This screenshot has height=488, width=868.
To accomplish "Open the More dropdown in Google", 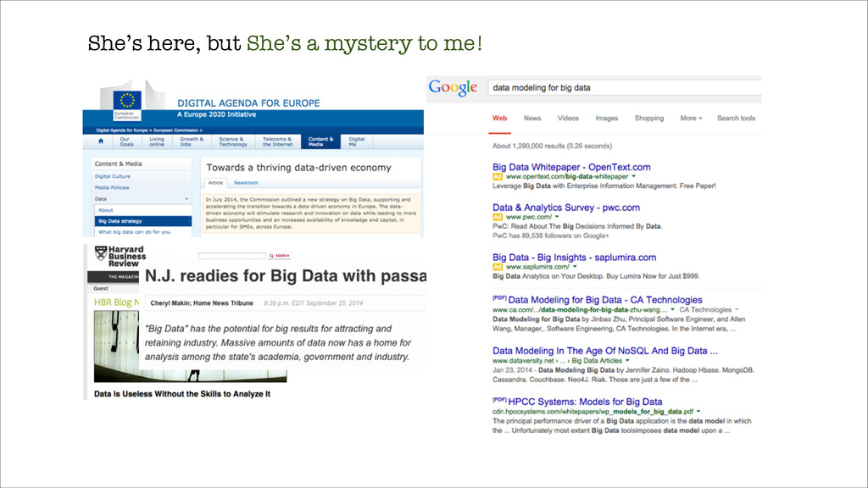I will pyautogui.click(x=691, y=118).
